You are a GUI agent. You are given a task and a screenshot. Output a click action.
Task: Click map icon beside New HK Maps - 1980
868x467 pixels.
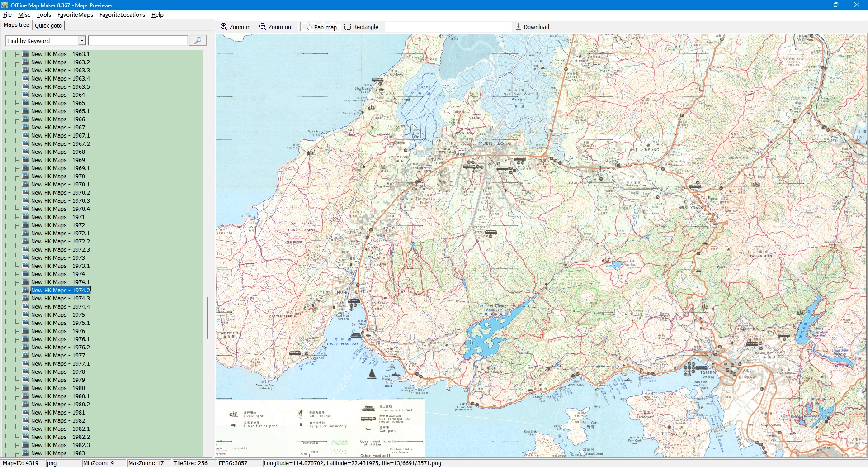point(26,388)
